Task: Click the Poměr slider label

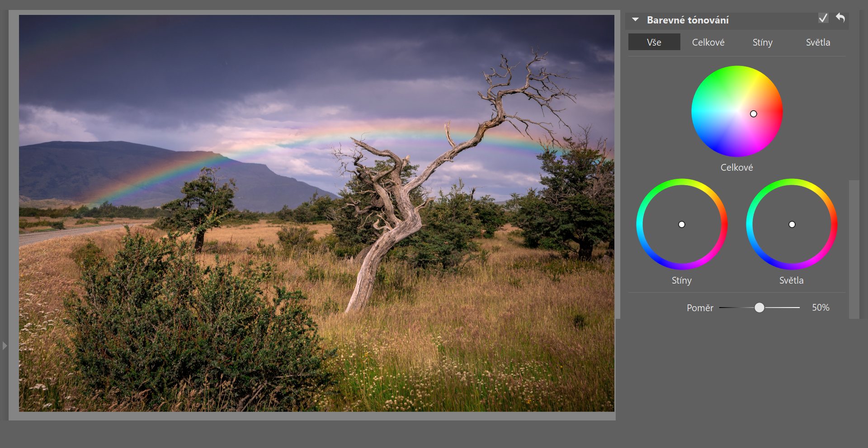Action: (700, 308)
